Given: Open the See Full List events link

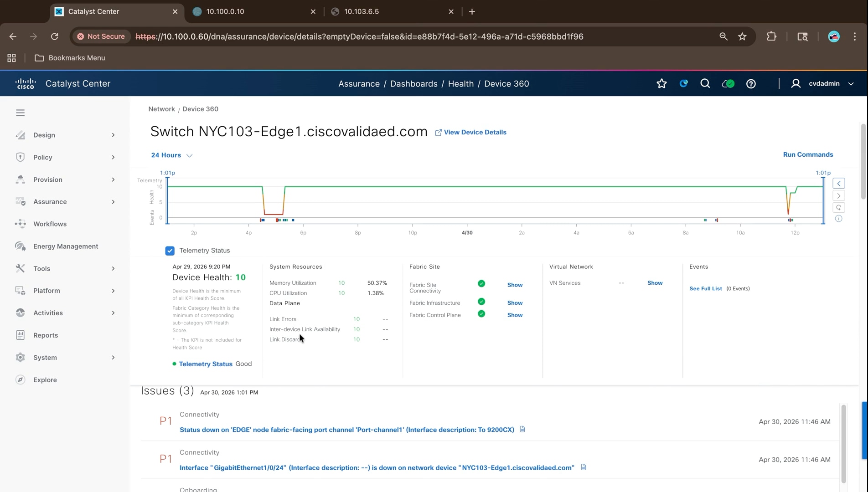Looking at the screenshot, I should (705, 289).
